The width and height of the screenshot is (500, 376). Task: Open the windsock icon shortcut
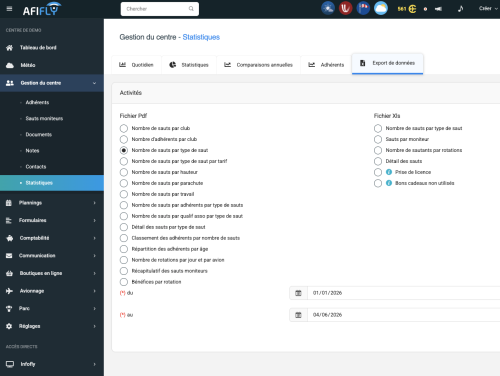[x=363, y=8]
